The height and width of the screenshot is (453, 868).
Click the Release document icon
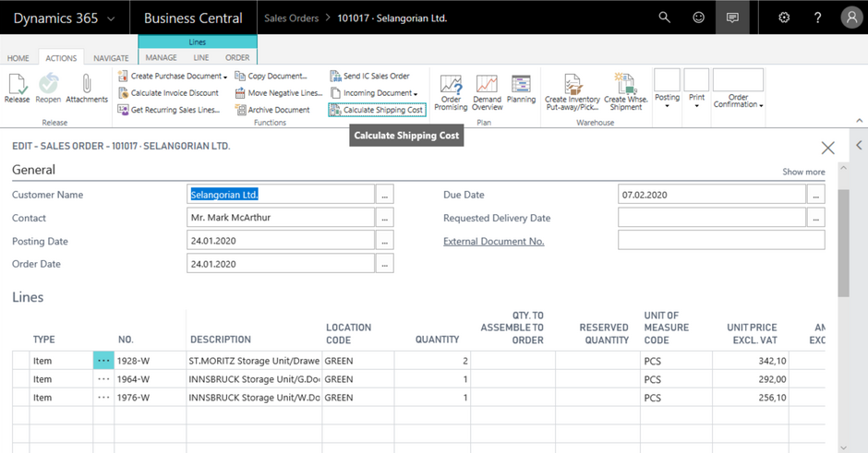point(17,84)
